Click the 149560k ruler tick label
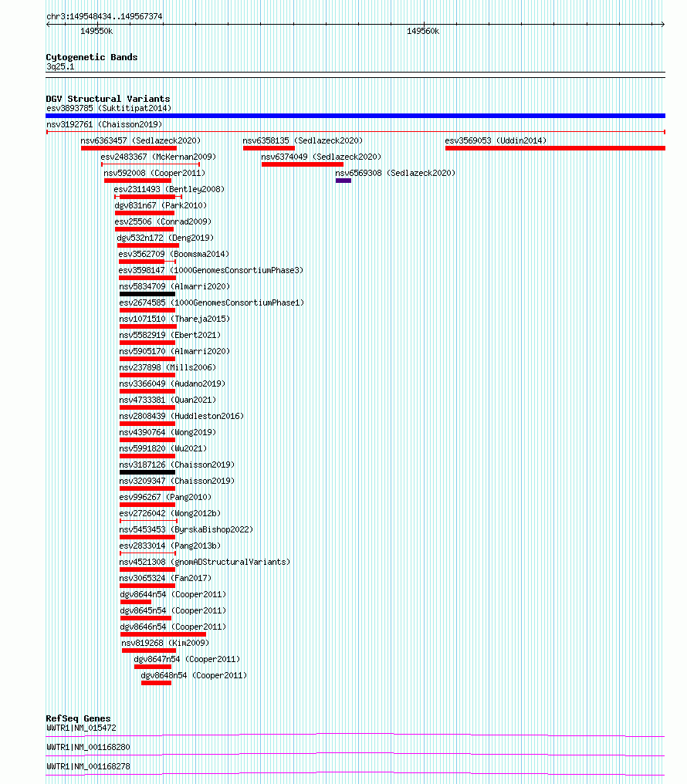687x784 pixels. point(423,31)
